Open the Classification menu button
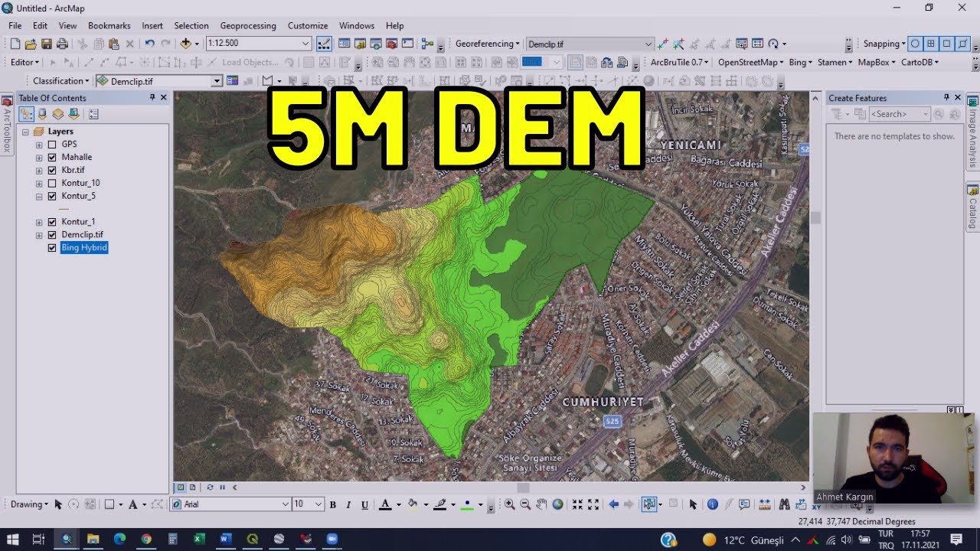The image size is (980, 551). click(60, 80)
